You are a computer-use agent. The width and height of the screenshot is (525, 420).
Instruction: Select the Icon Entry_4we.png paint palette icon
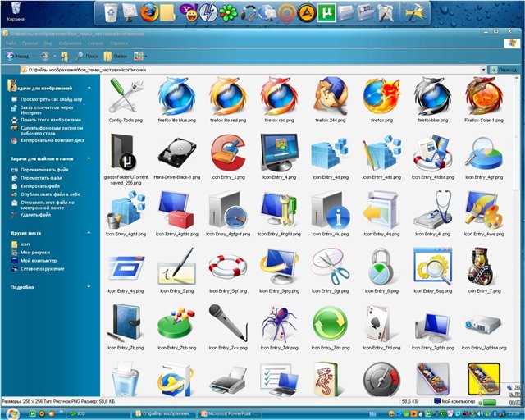484,209
